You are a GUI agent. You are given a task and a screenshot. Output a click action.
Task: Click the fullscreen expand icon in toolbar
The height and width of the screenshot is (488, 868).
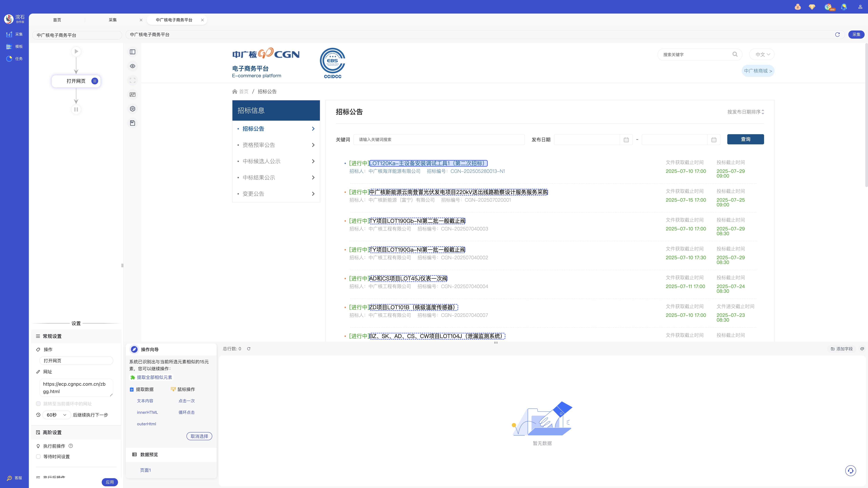[x=132, y=80]
